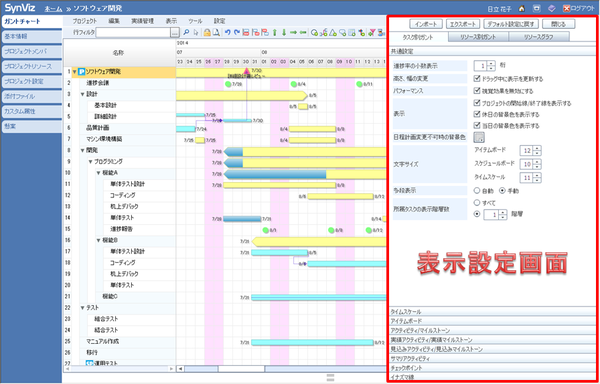Indent row with green right arrow

pyautogui.click(x=293, y=33)
